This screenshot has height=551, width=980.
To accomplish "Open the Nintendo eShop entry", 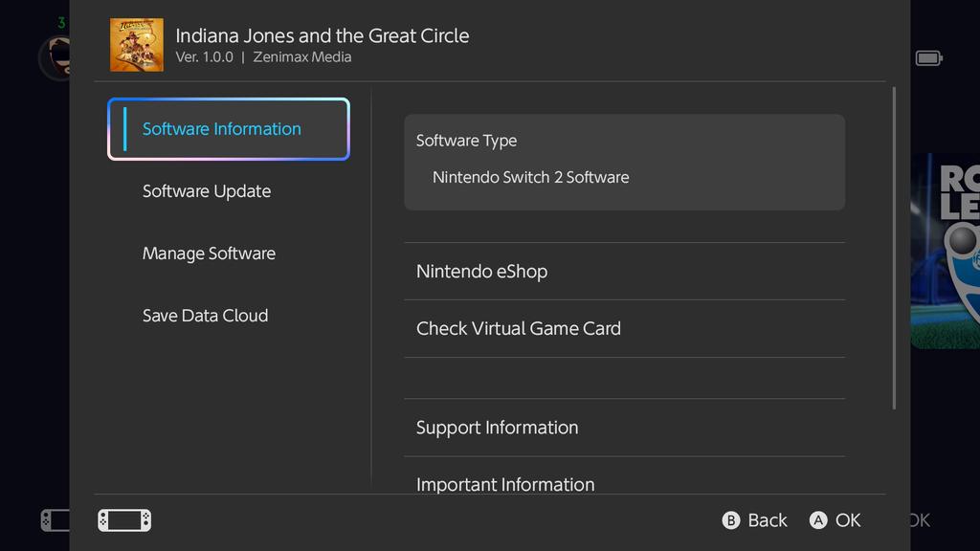I will (x=624, y=271).
